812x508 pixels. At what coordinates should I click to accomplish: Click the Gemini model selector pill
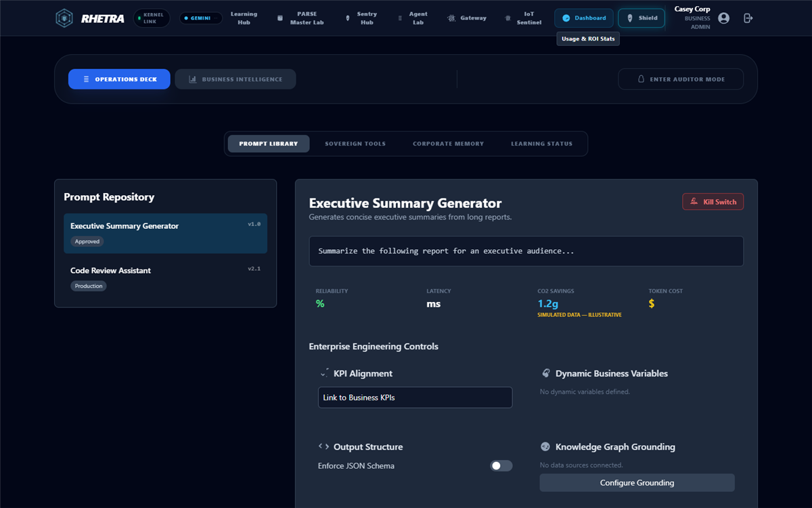point(201,18)
